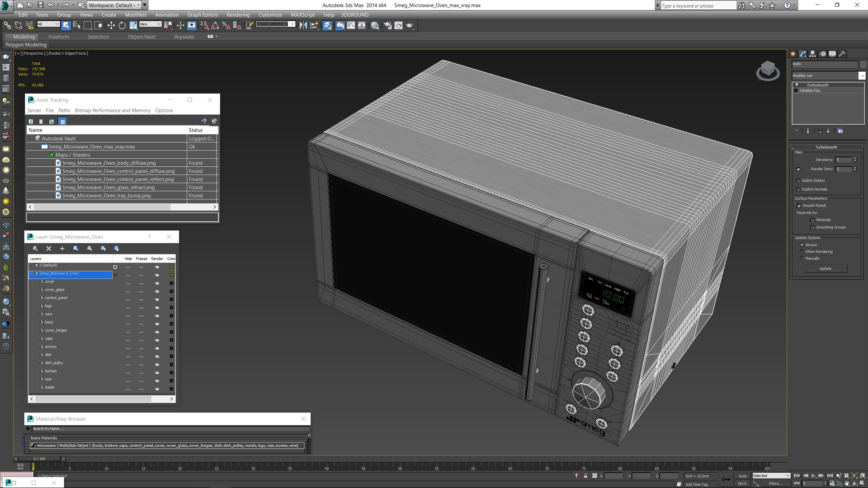Open the key filter Selected dropdown
The width and height of the screenshot is (868, 488).
tap(771, 476)
